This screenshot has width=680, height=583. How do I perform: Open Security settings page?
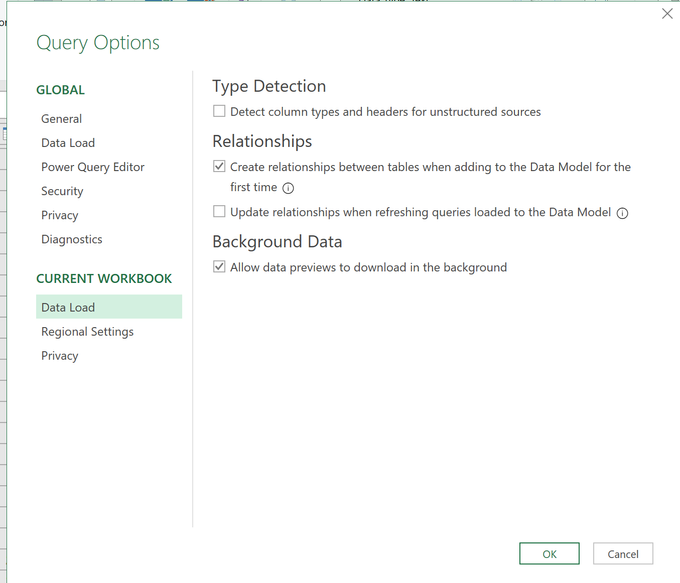62,191
